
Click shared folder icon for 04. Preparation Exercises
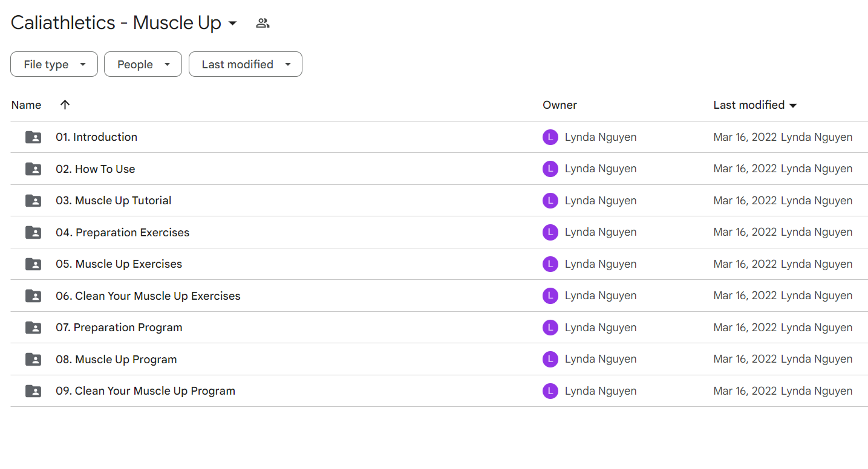pyautogui.click(x=33, y=232)
